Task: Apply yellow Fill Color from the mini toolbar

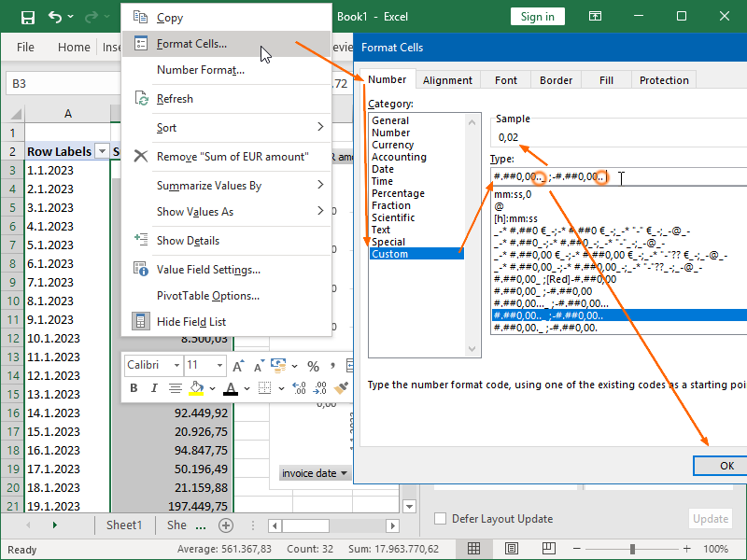Action: click(x=199, y=386)
